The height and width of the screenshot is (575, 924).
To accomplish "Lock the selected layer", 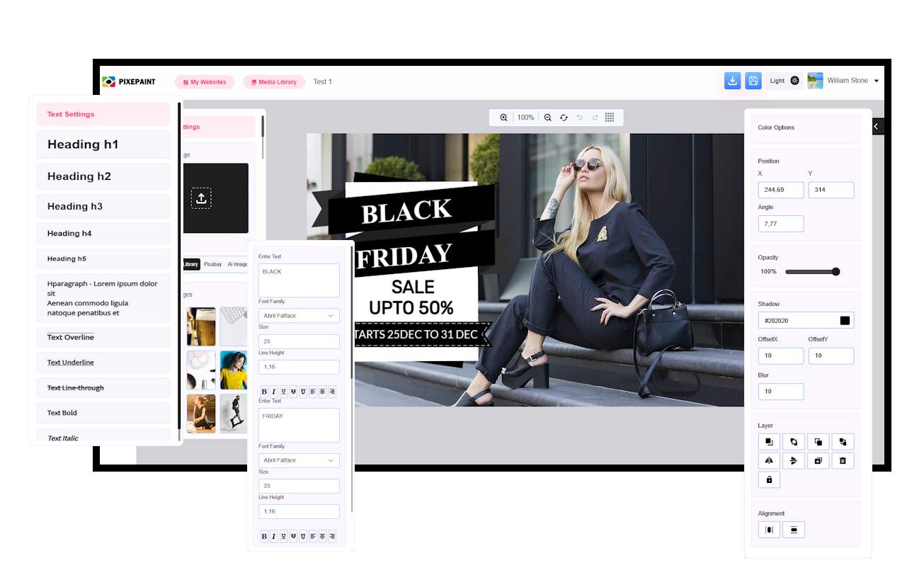I will [769, 479].
